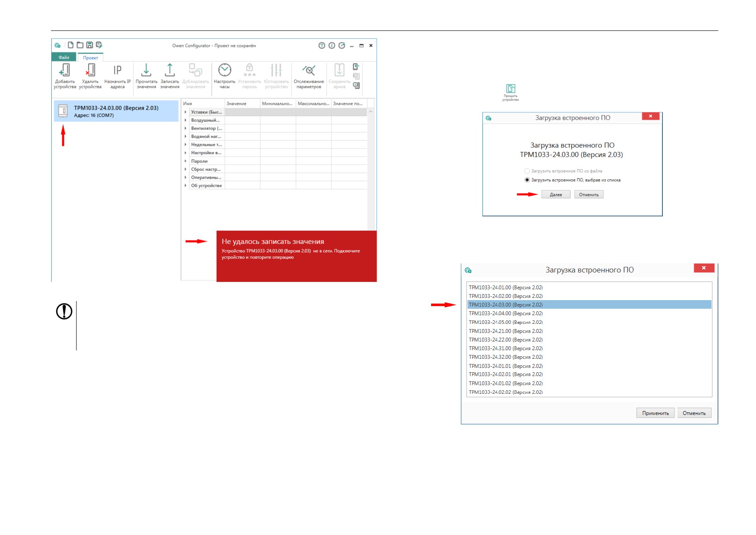
Task: Select radio 'Загрузить встроенное ПО из файла'
Action: click(527, 171)
